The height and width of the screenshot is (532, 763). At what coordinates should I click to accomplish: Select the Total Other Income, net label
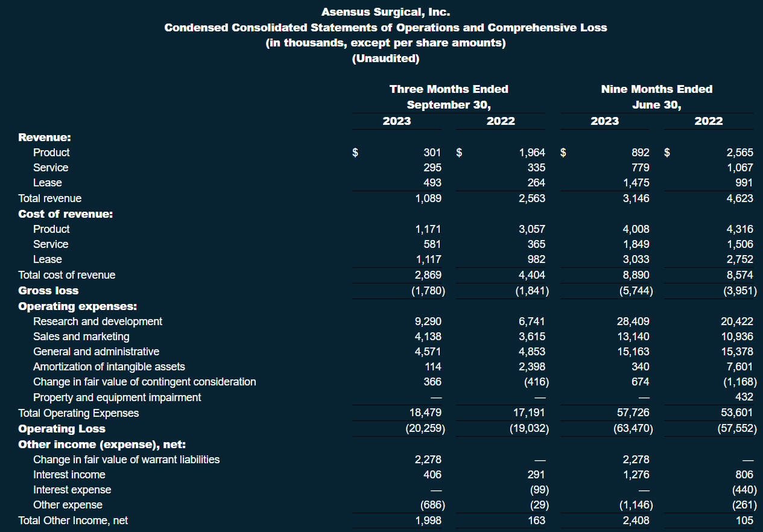tap(73, 521)
